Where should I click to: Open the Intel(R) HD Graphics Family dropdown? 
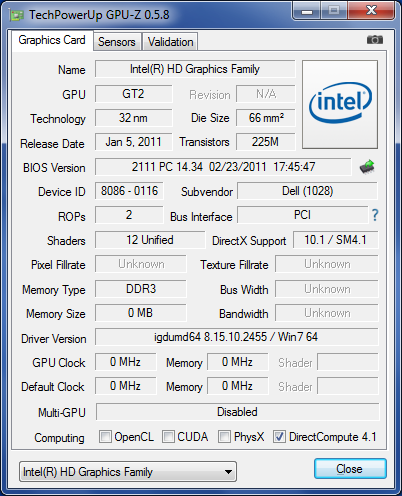[128, 472]
